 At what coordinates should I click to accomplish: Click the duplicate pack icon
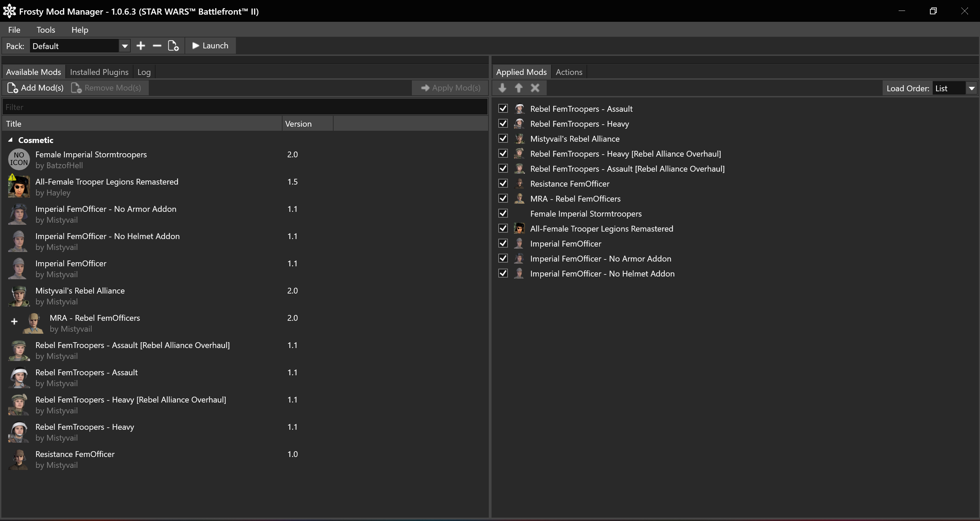pyautogui.click(x=174, y=46)
